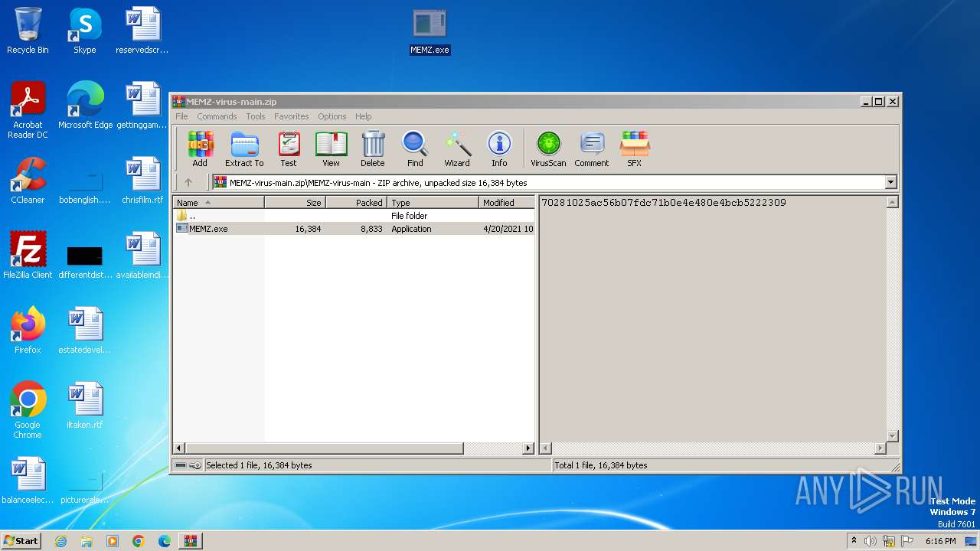Click 'Total 1 file, 16,384 bytes' status
Image resolution: width=980 pixels, height=551 pixels.
coord(601,465)
